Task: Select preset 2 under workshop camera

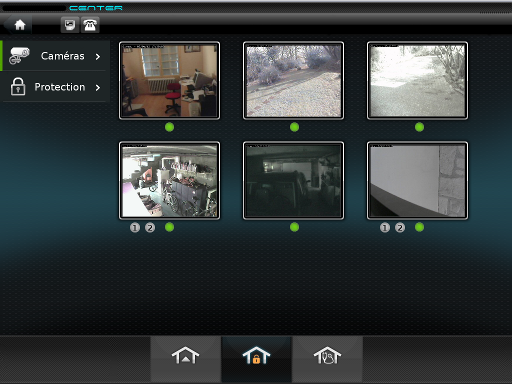Action: [150, 228]
